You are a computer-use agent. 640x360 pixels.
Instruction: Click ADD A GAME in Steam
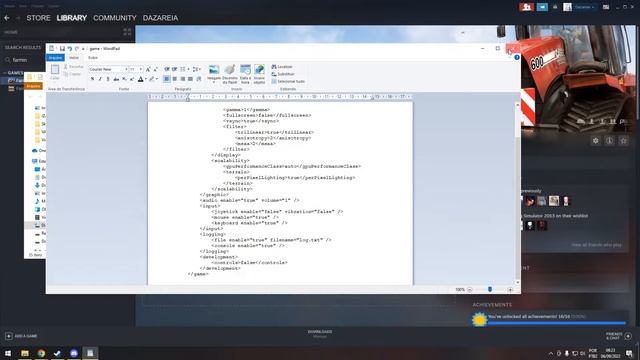(21, 336)
